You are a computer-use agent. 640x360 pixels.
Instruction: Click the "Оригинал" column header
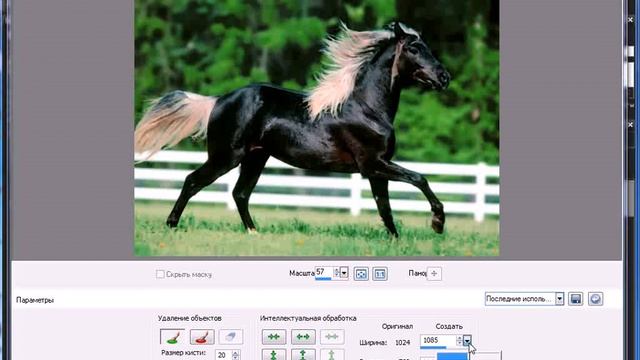tap(397, 327)
